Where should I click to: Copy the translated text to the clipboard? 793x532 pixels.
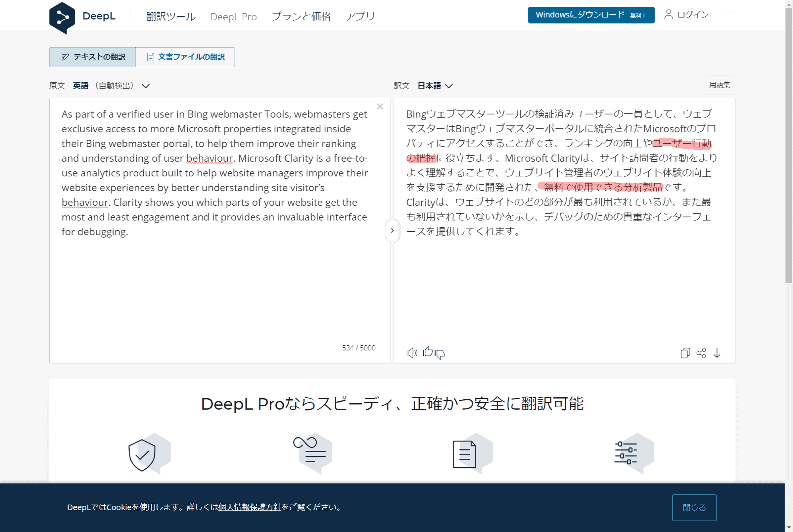tap(685, 353)
